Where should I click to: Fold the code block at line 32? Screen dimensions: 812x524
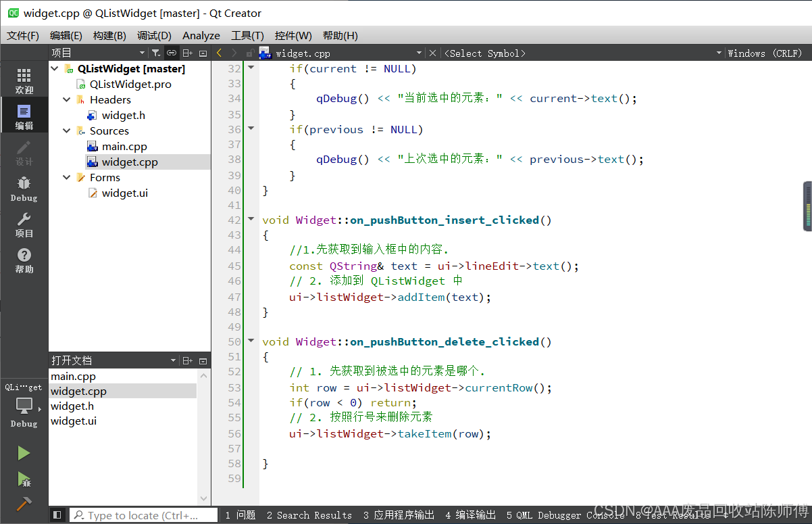[251, 68]
